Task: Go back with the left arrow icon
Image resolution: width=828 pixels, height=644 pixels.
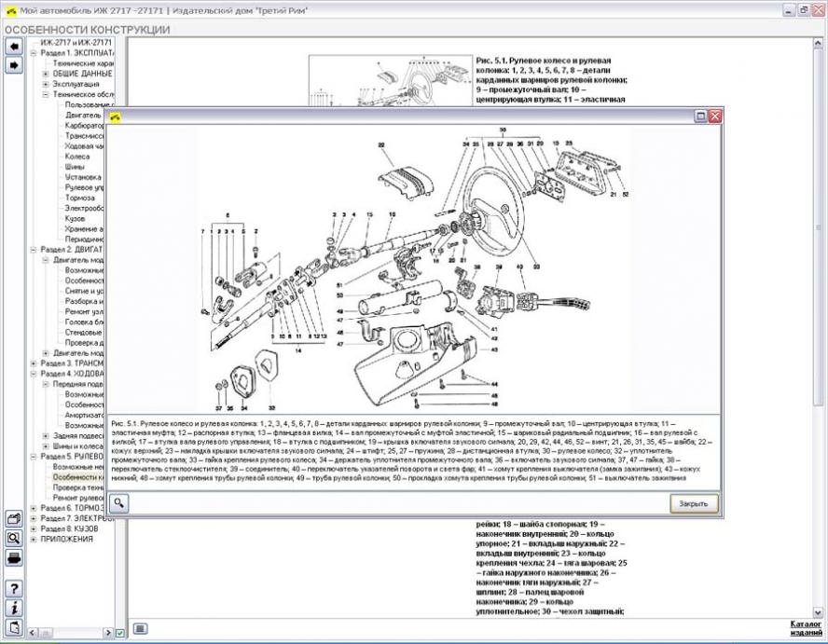Action: click(14, 47)
